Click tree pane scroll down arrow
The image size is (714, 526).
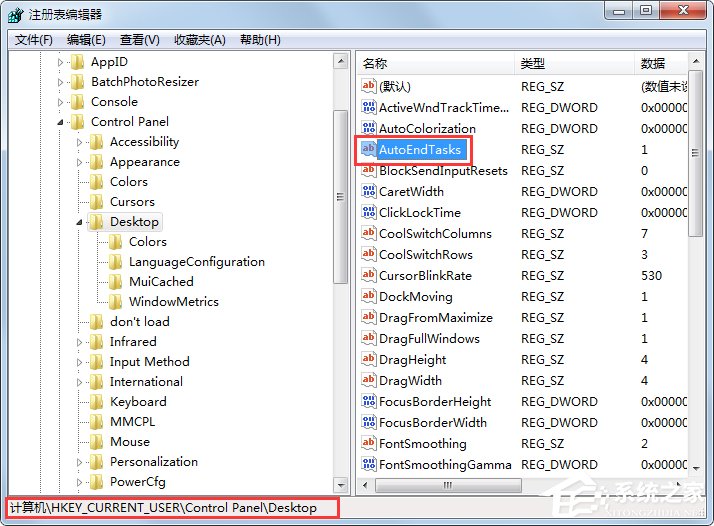click(341, 485)
